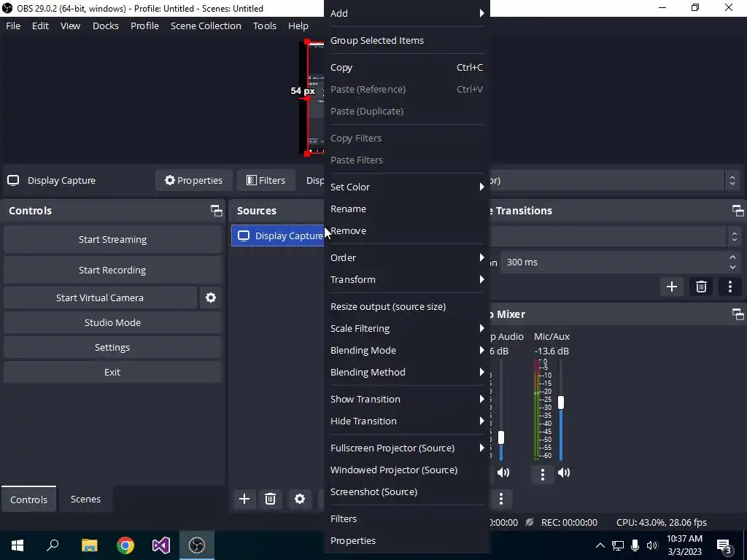Open transition properties three-dot menu
Image resolution: width=747 pixels, height=560 pixels.
(x=729, y=287)
